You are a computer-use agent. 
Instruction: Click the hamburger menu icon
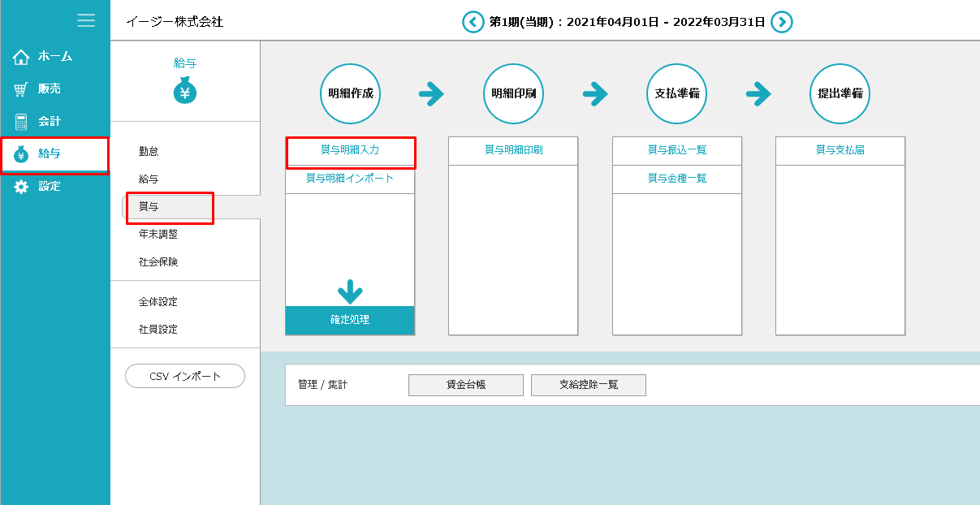pyautogui.click(x=86, y=20)
